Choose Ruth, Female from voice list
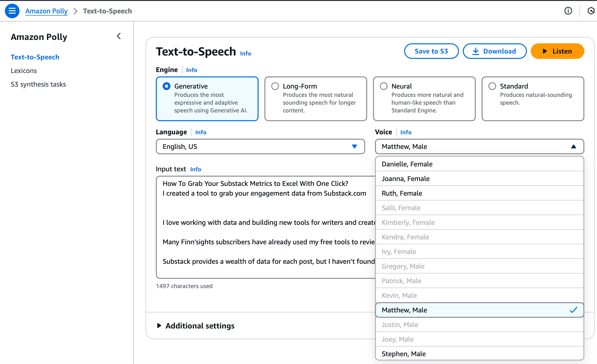This screenshot has width=597, height=364. pos(479,193)
